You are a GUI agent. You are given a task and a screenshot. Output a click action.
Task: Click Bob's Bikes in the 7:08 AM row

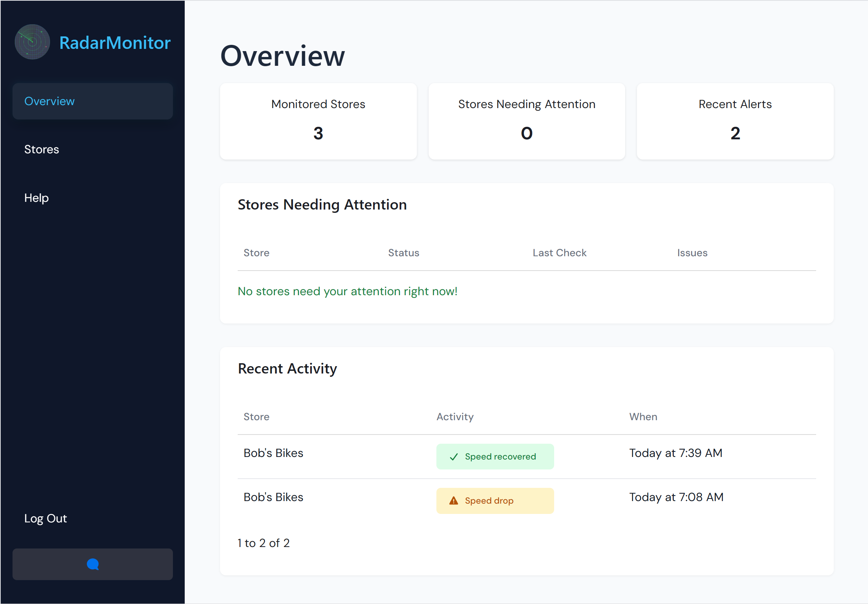coord(273,497)
